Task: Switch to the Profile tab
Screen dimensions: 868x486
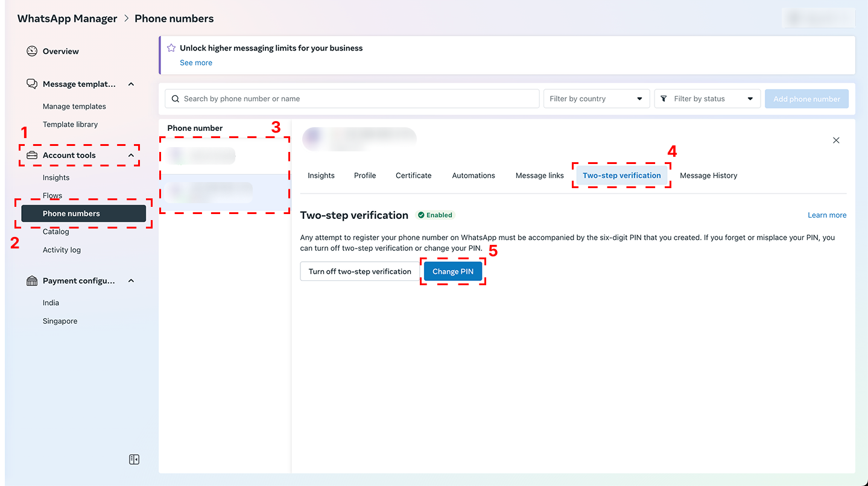Action: click(x=365, y=175)
